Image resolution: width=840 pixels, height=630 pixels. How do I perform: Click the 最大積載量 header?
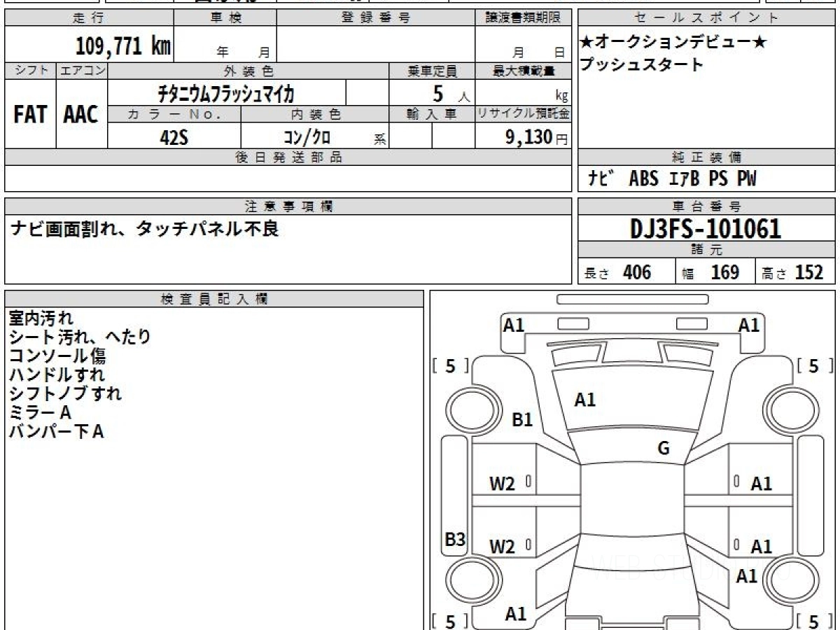click(x=523, y=71)
